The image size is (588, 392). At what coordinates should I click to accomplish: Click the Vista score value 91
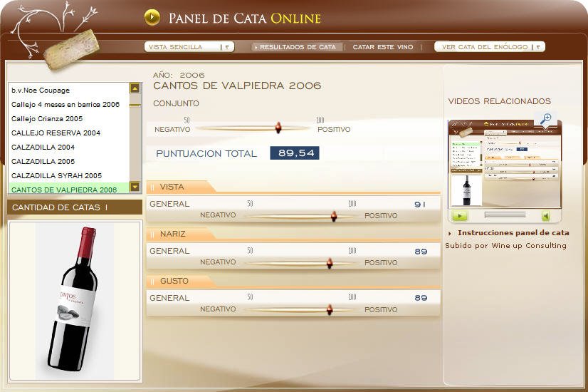[x=420, y=205]
